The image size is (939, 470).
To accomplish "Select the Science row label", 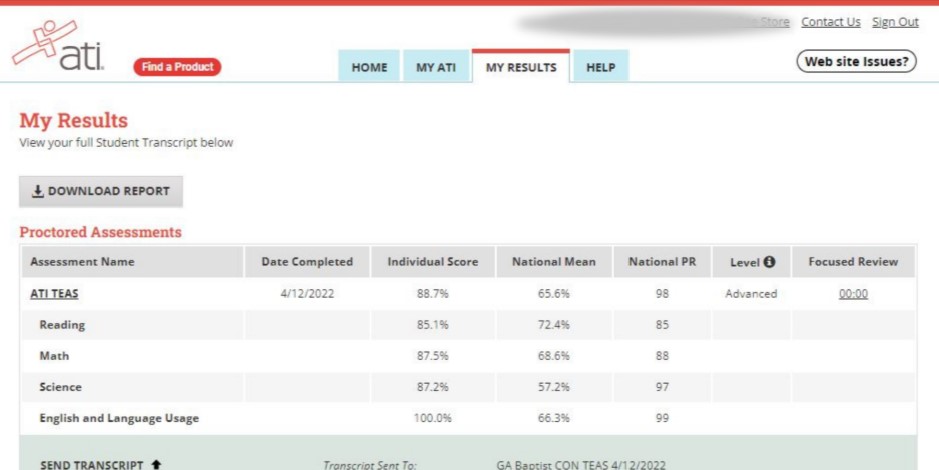I will (x=60, y=387).
